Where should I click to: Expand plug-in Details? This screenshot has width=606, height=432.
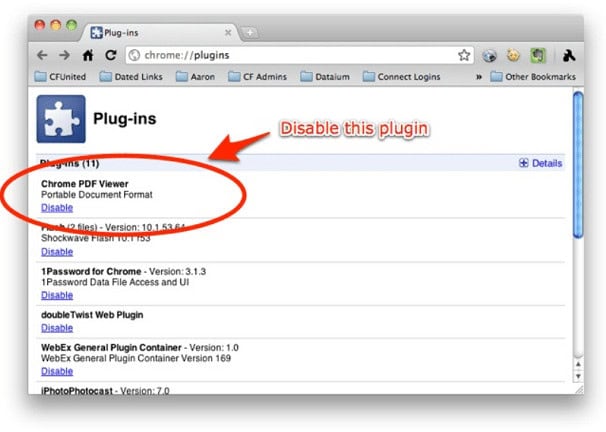541,163
